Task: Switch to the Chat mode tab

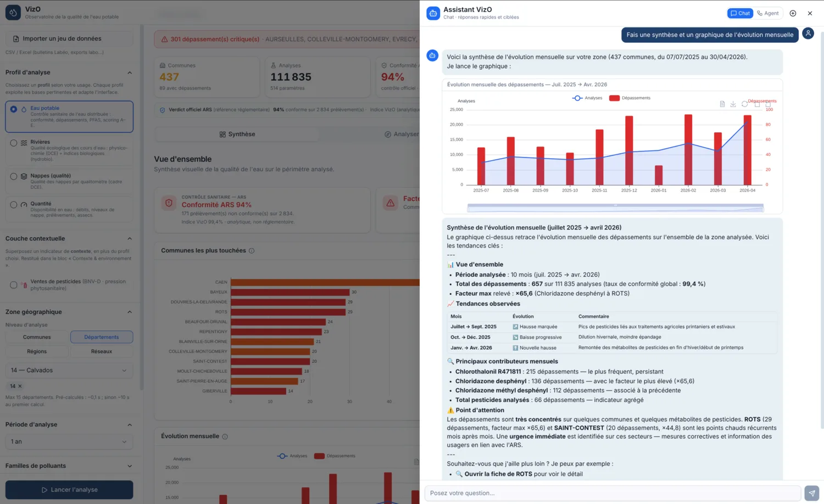Action: [740, 13]
